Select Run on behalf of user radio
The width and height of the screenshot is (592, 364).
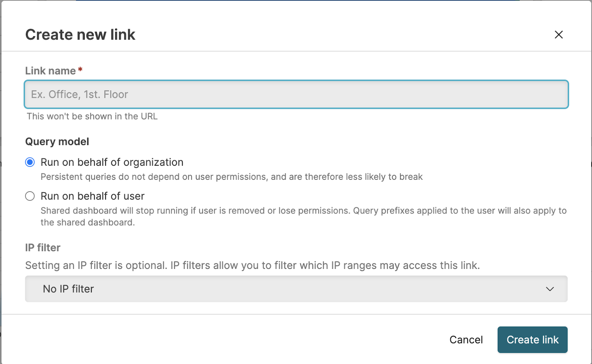pyautogui.click(x=30, y=196)
